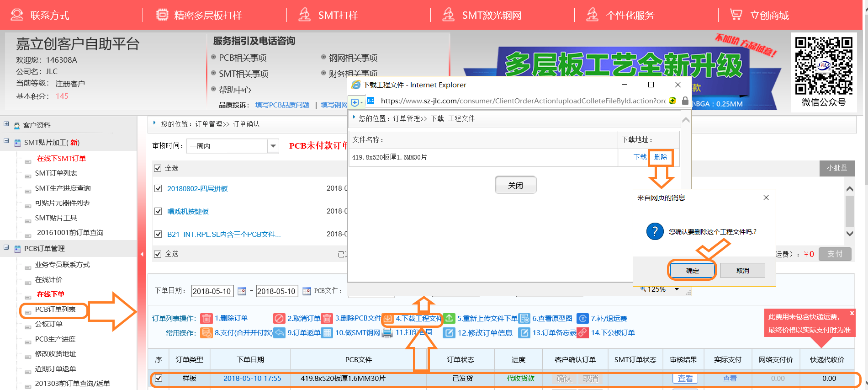This screenshot has width=868, height=390.
Task: Click the WeChat QR code image
Action: pyautogui.click(x=824, y=66)
